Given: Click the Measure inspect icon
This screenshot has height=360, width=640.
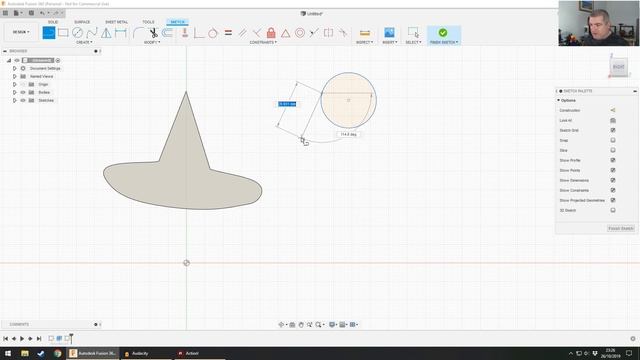Looking at the screenshot, I should [365, 33].
